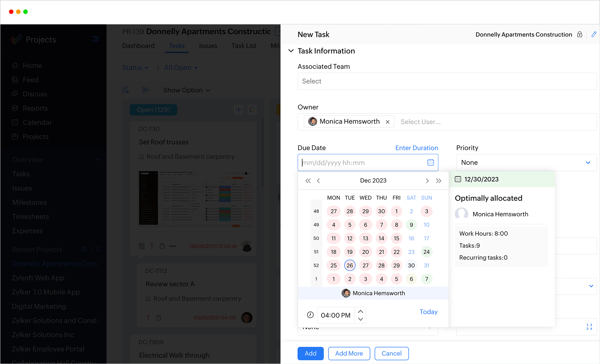Switch to the Issues tab
Viewport: 600px width, 364px height.
tap(208, 45)
